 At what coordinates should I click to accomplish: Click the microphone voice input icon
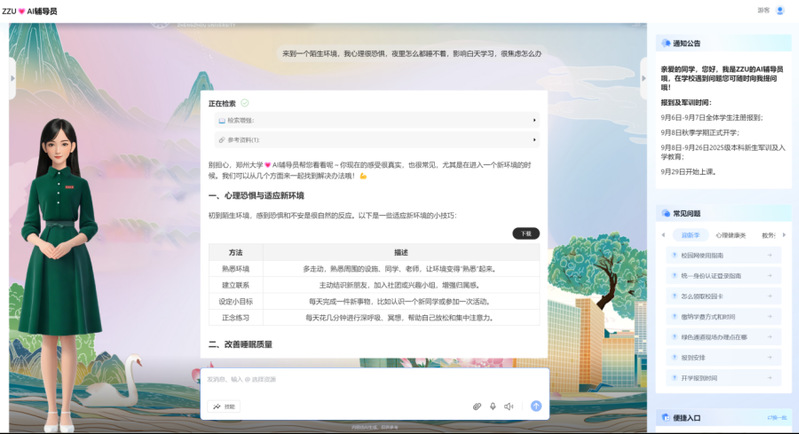coord(493,406)
